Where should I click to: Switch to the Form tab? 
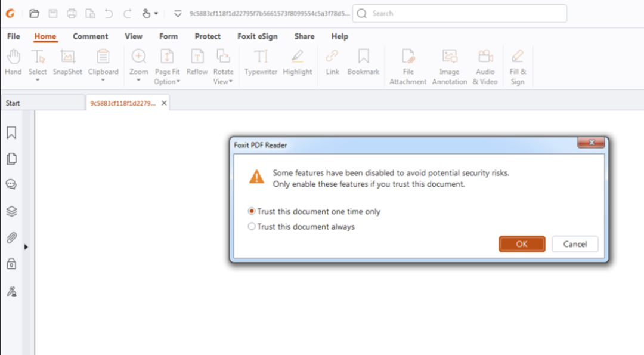coord(168,36)
